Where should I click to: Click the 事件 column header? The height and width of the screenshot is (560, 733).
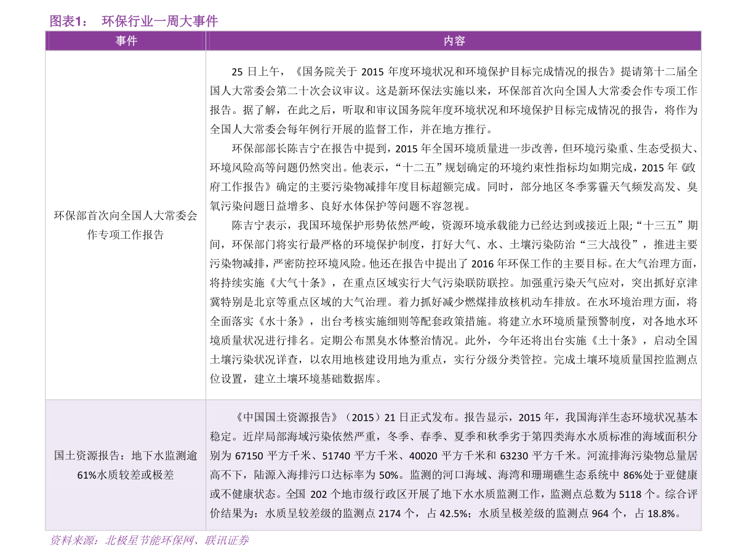point(126,41)
